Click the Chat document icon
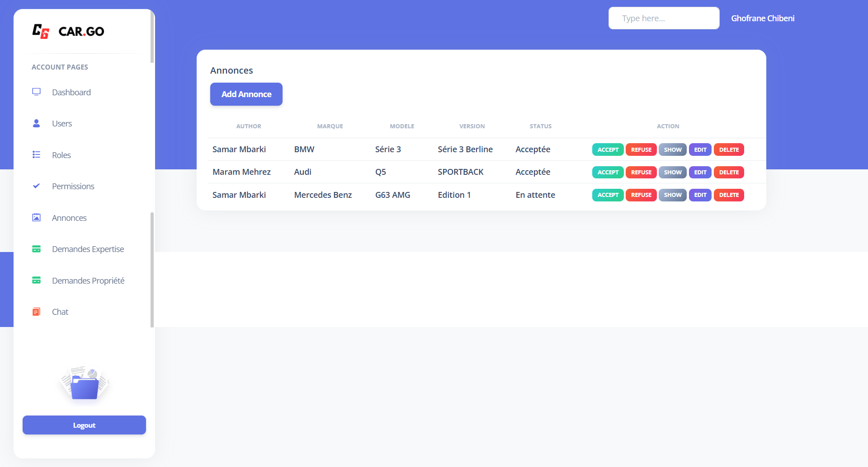The height and width of the screenshot is (467, 868). [37, 312]
